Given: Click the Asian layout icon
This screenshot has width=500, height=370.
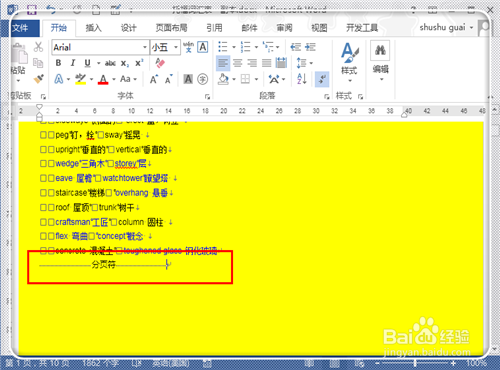Looking at the screenshot, I should (x=274, y=79).
